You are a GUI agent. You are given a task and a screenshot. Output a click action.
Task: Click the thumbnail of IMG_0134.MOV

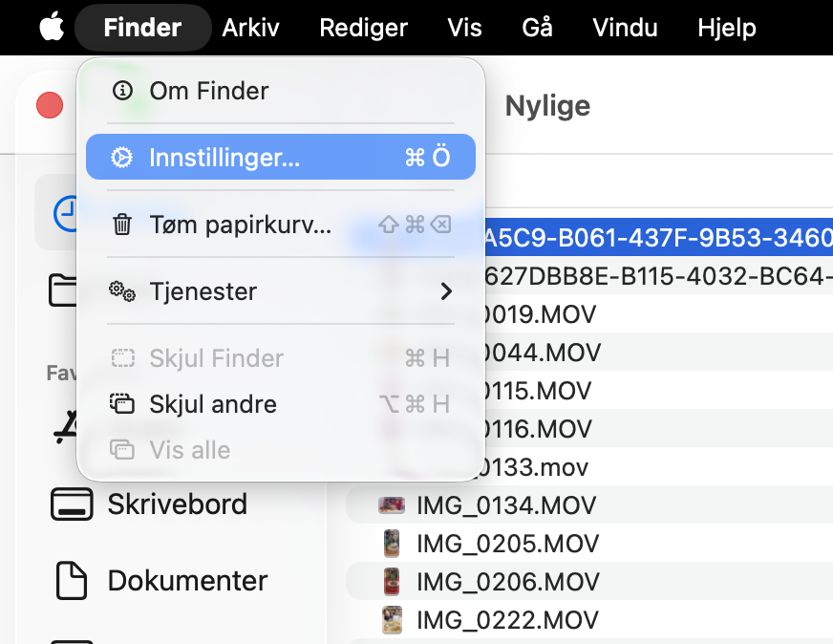pos(392,504)
